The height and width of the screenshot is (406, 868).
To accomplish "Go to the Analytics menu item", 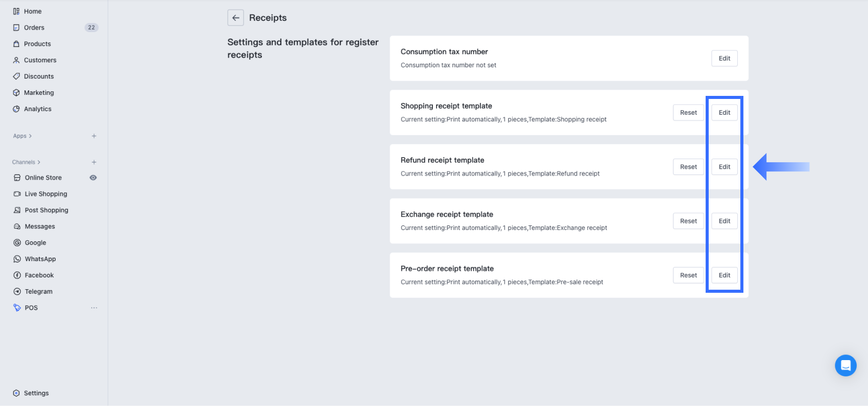I will pos(38,109).
